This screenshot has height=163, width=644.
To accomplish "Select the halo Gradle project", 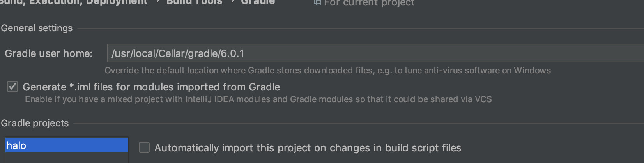I will (67, 145).
